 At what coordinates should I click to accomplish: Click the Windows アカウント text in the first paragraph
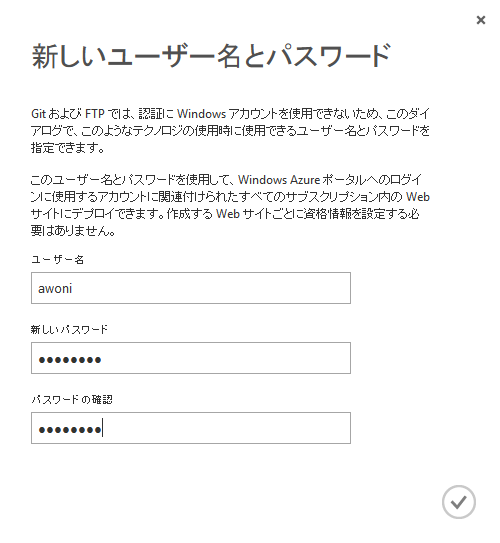pyautogui.click(x=228, y=114)
